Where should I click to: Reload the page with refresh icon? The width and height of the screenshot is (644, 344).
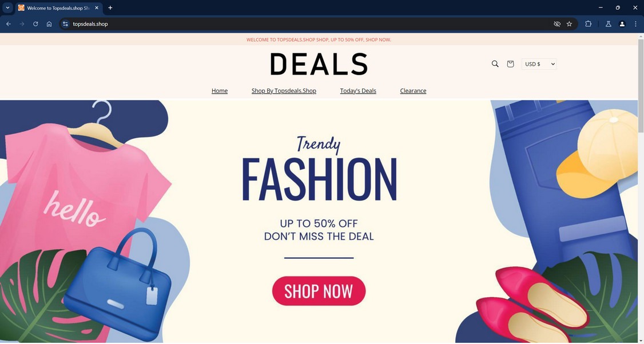(35, 24)
